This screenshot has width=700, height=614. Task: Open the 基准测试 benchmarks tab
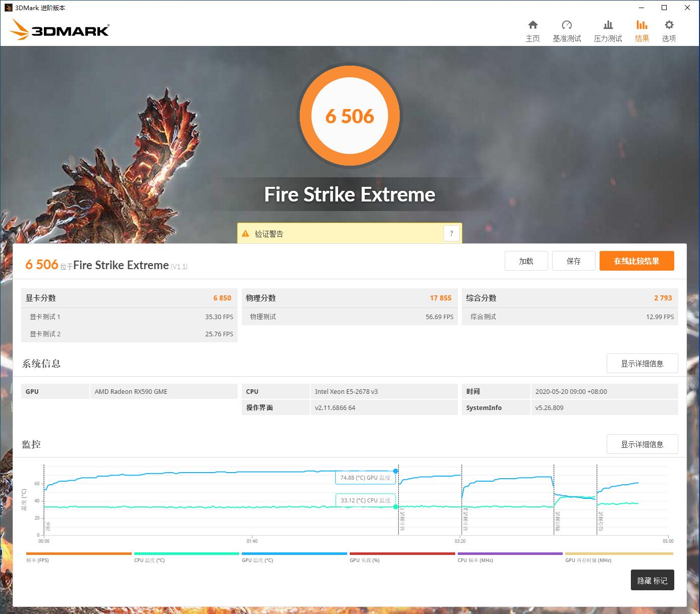(567, 31)
